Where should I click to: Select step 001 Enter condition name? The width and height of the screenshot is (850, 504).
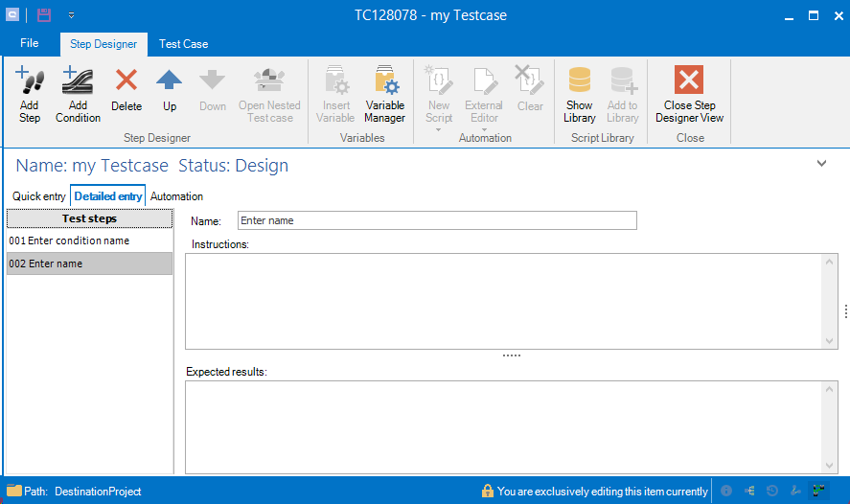coord(89,241)
